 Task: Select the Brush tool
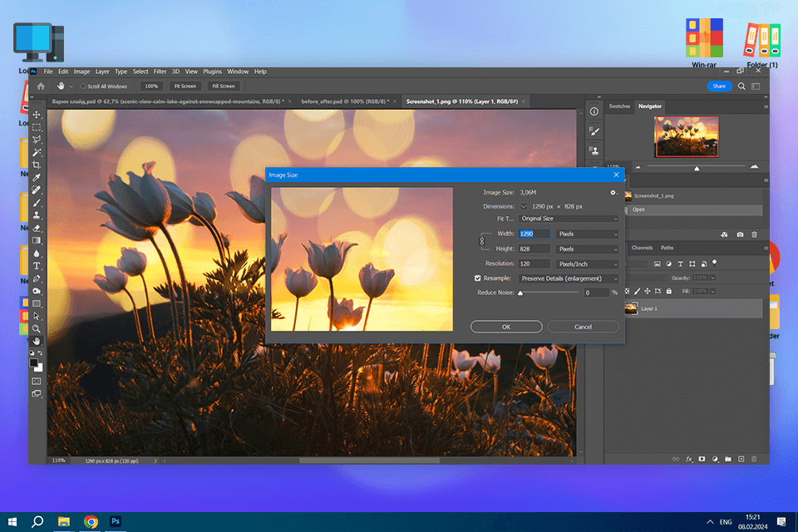click(x=37, y=203)
